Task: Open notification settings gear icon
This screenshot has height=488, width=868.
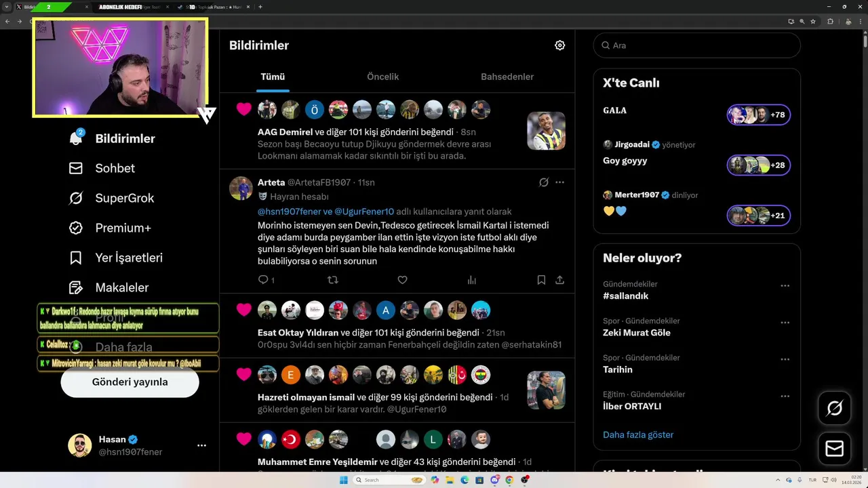Action: coord(559,45)
